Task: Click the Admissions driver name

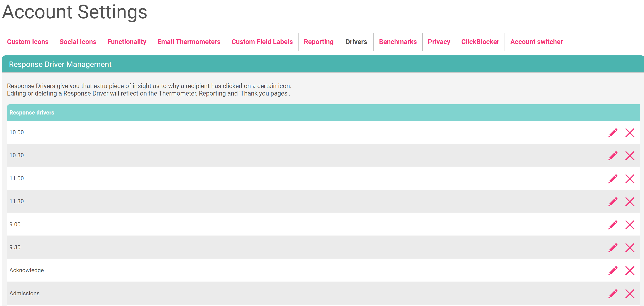Action: point(24,293)
